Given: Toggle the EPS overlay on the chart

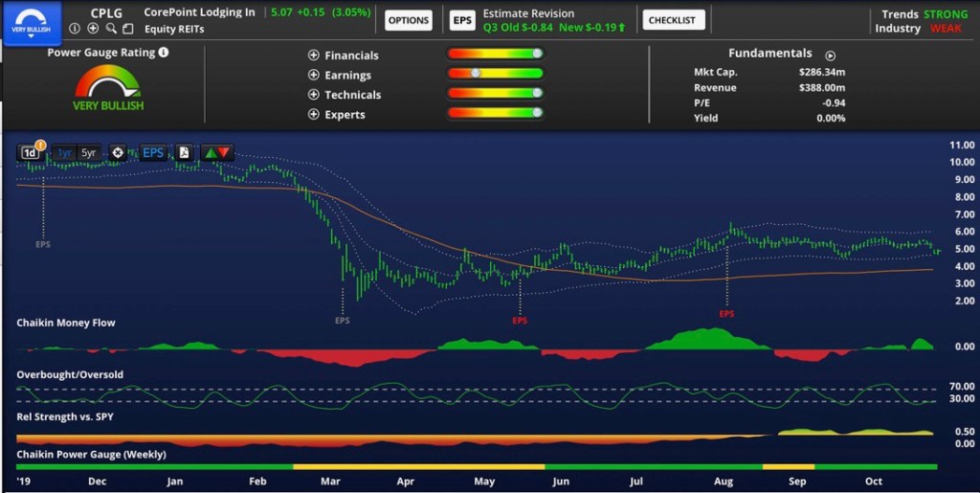Looking at the screenshot, I should click(153, 152).
